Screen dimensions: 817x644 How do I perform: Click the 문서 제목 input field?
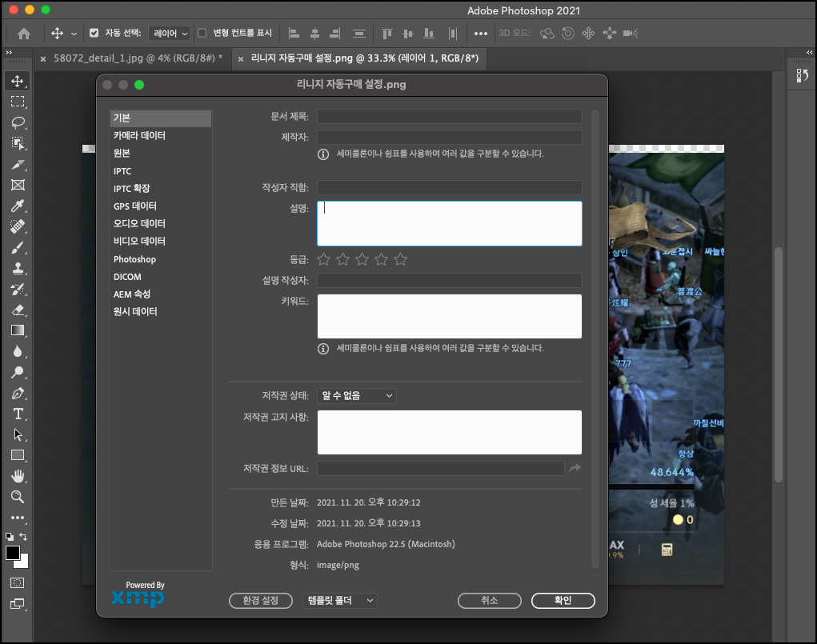coord(450,116)
